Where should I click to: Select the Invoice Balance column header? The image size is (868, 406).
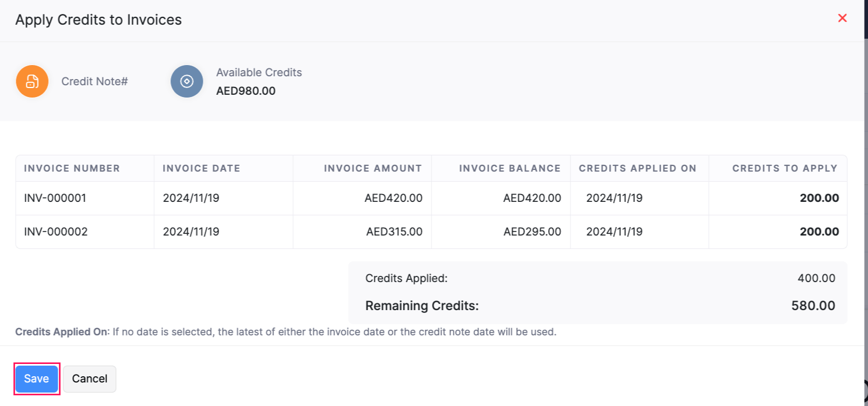click(x=510, y=168)
